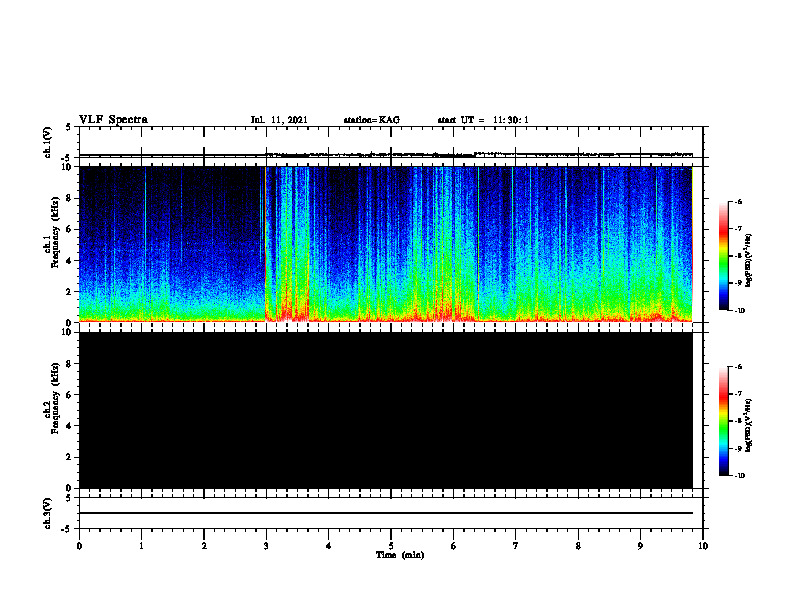The height and width of the screenshot is (612, 792).
Task: Click the "station=KAG" header label
Action: point(371,120)
